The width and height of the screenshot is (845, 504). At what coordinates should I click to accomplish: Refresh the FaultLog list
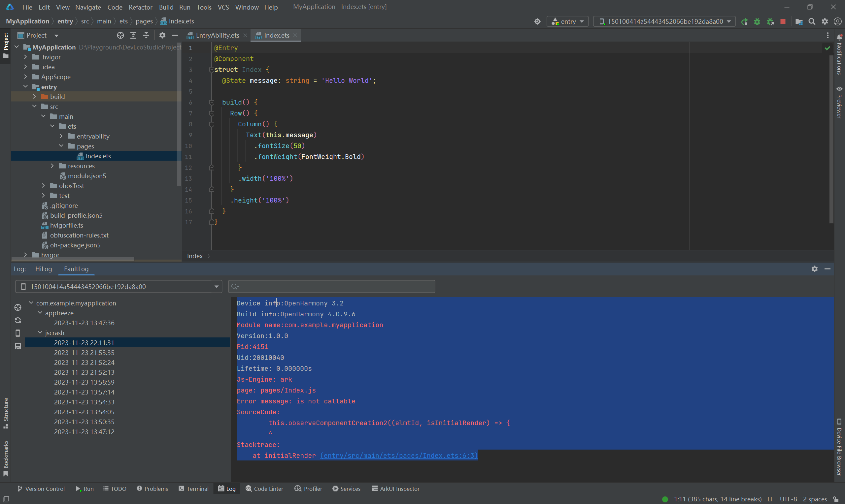point(18,320)
